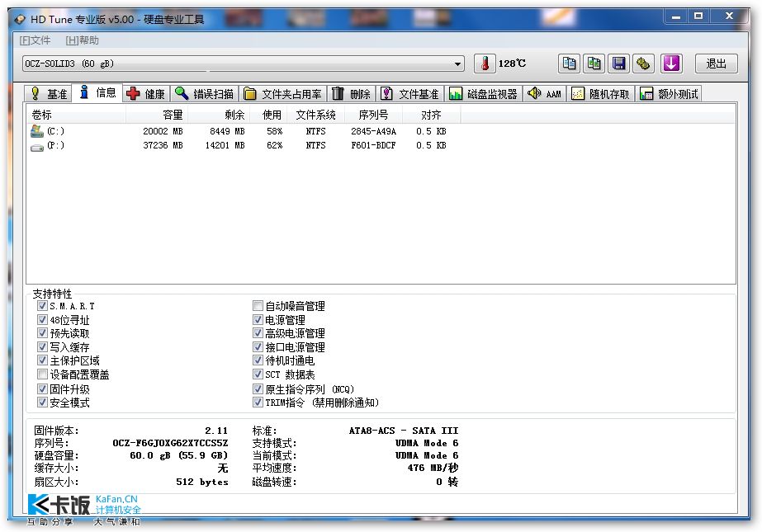This screenshot has height=532, width=762.
Task: Toggle the SCT 数据表 checkbox
Action: [258, 374]
